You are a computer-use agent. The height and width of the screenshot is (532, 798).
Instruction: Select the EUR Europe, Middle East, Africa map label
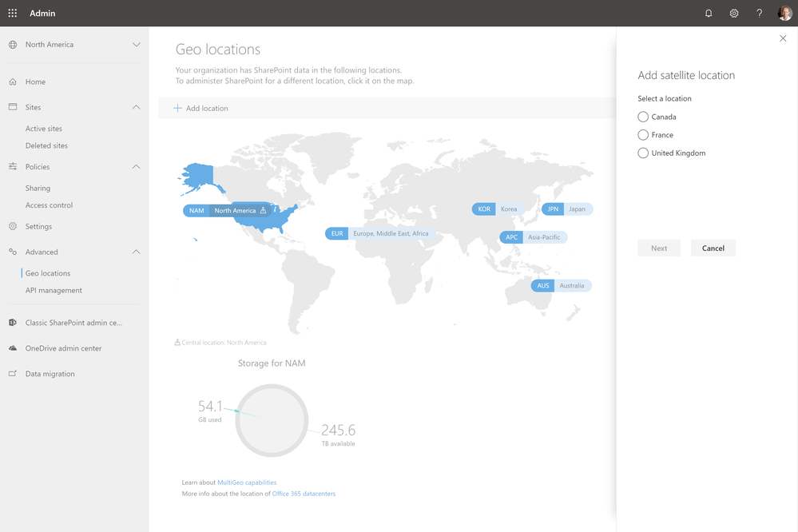coord(380,234)
